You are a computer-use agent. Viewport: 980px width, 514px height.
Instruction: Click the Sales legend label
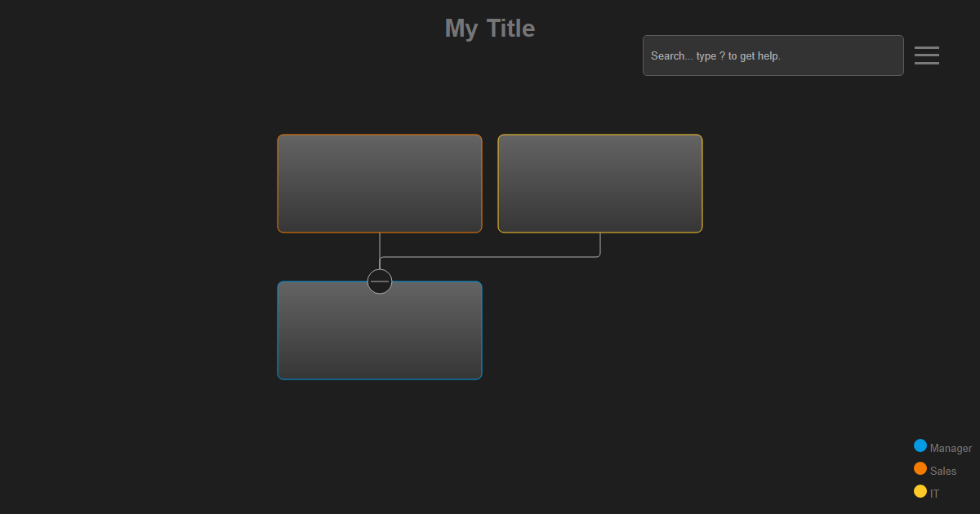pos(943,472)
